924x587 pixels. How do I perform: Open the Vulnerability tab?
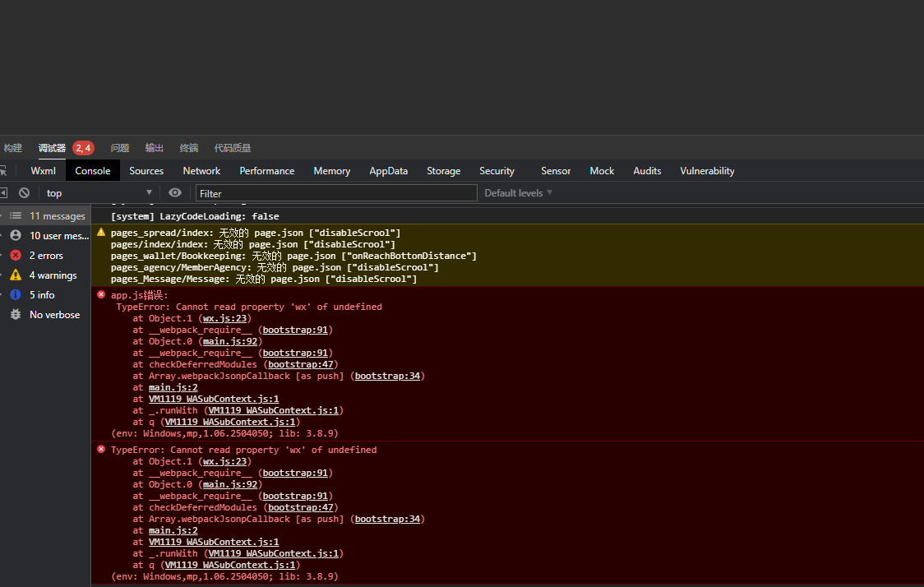pyautogui.click(x=707, y=171)
